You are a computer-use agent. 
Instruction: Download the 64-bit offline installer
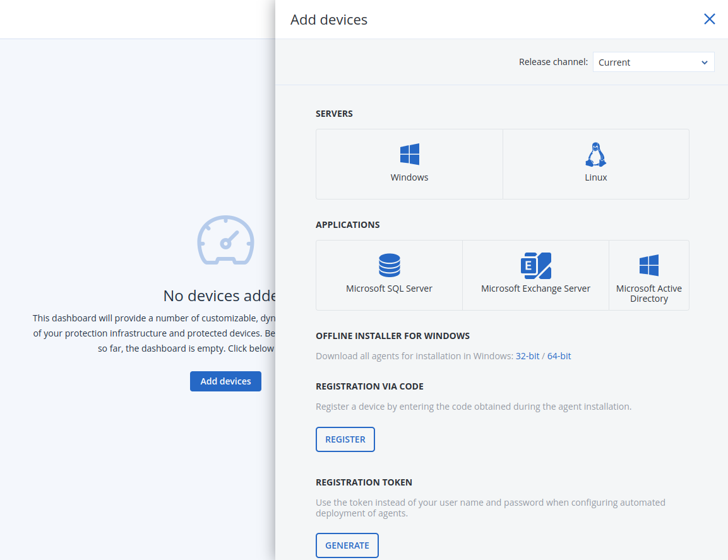(x=559, y=356)
